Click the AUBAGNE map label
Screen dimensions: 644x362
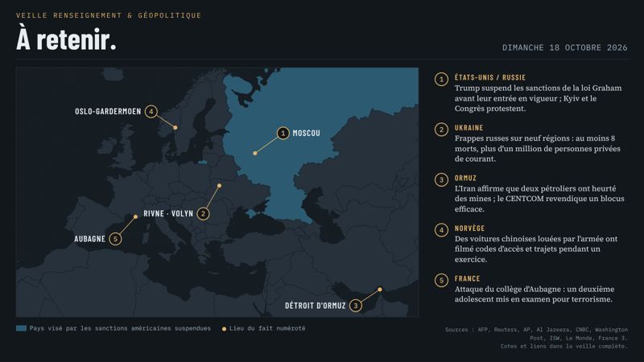(x=89, y=239)
